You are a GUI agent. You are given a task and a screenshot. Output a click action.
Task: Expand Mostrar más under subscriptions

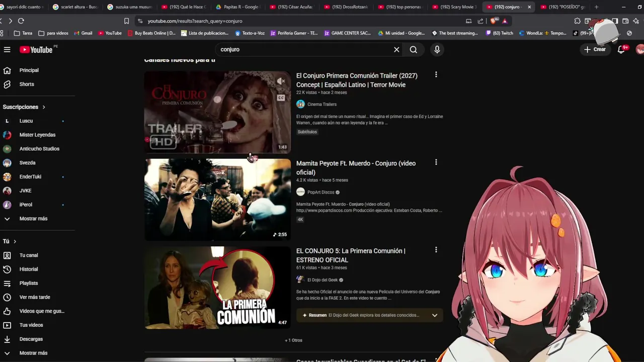33,219
